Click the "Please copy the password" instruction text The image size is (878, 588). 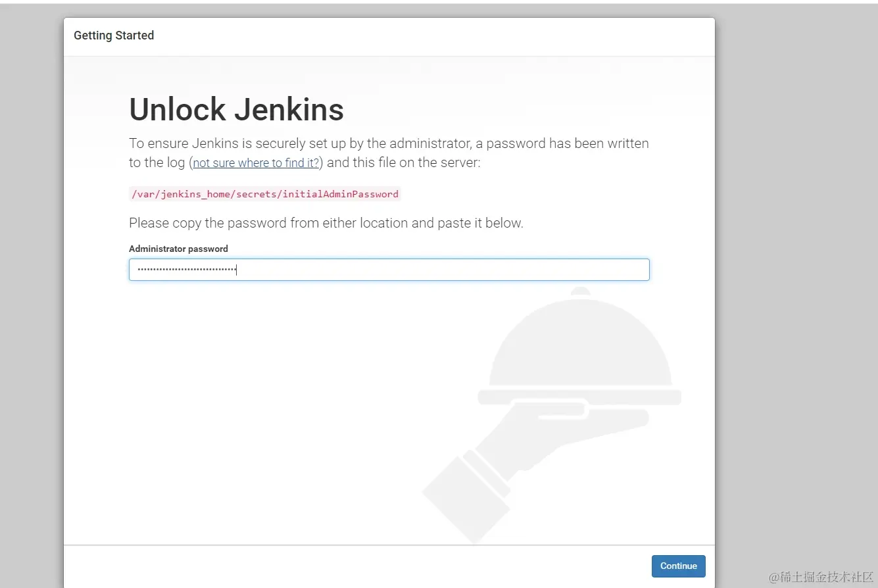pos(326,222)
